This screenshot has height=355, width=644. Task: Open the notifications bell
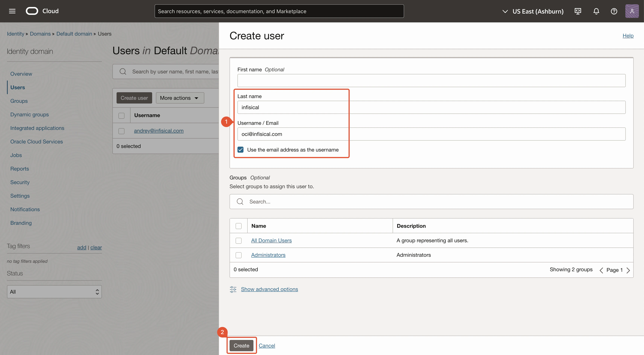[x=596, y=11]
